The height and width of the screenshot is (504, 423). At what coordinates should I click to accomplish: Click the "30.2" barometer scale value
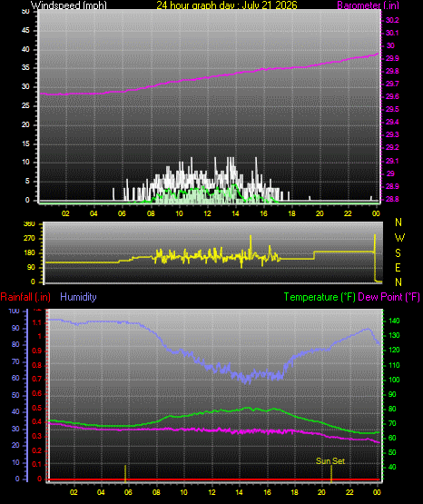[x=392, y=20]
